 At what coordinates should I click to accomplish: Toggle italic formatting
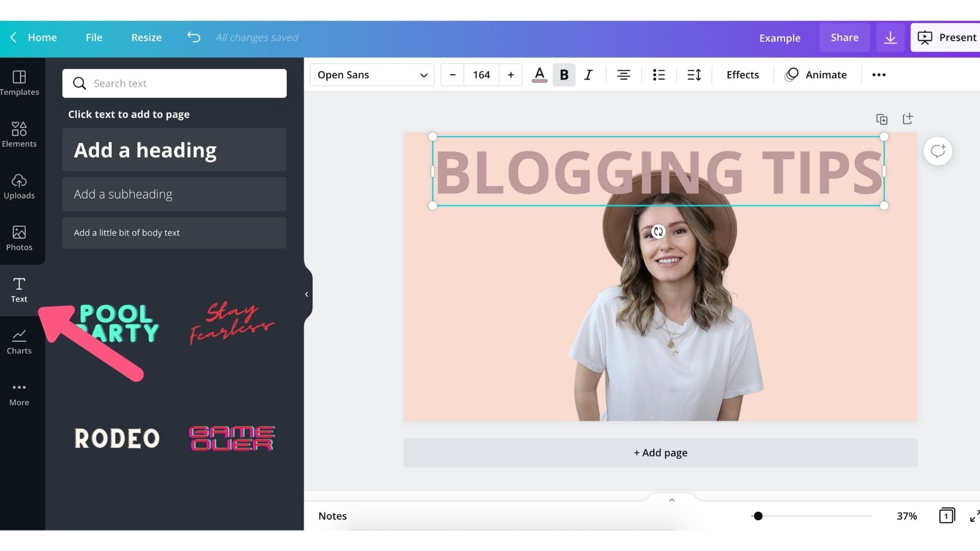[589, 75]
